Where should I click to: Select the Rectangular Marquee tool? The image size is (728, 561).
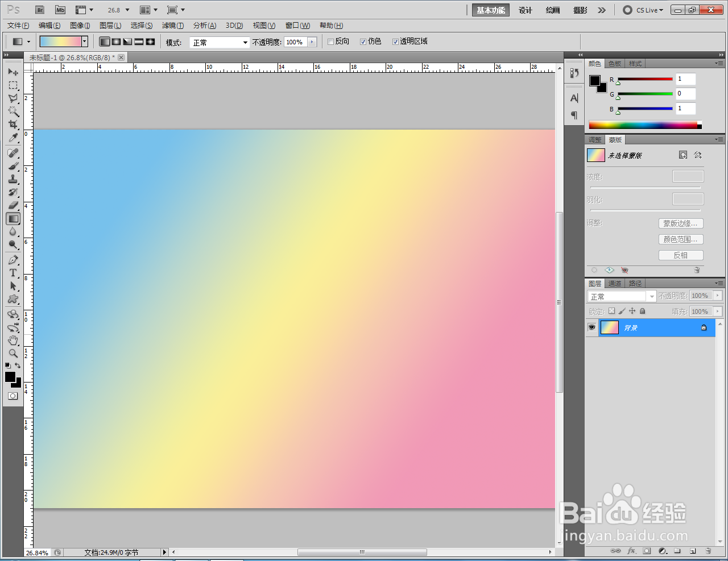tap(13, 85)
